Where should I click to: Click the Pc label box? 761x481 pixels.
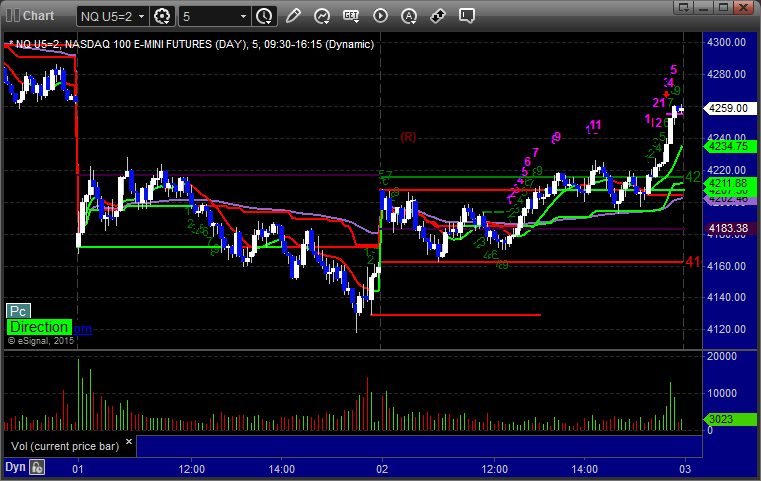tap(18, 311)
